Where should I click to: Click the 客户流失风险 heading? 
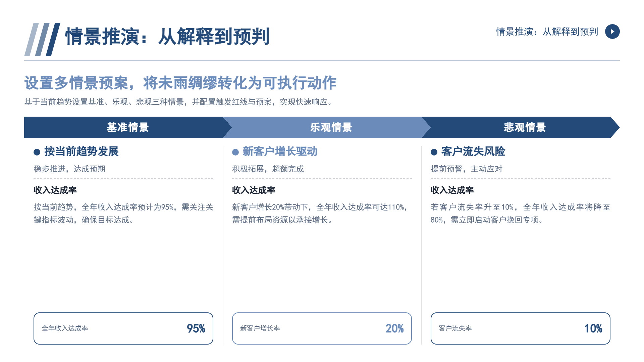tap(473, 152)
